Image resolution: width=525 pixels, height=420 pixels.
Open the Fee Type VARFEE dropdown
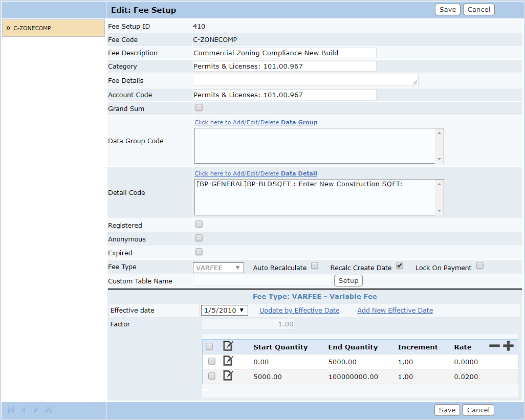click(218, 268)
